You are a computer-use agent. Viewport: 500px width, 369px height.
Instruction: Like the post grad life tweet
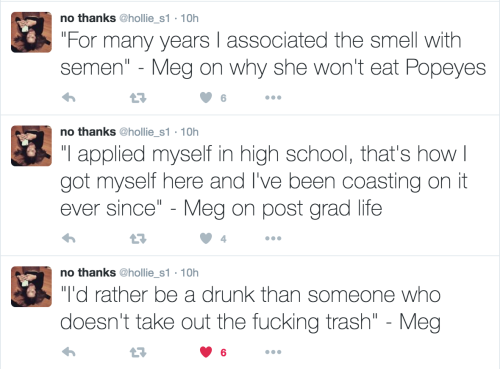pyautogui.click(x=206, y=238)
